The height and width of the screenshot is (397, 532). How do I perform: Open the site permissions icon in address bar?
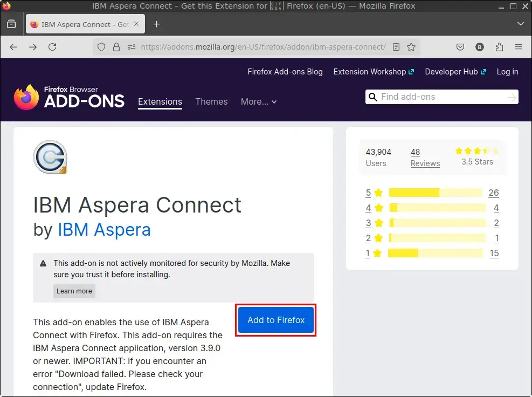[132, 47]
